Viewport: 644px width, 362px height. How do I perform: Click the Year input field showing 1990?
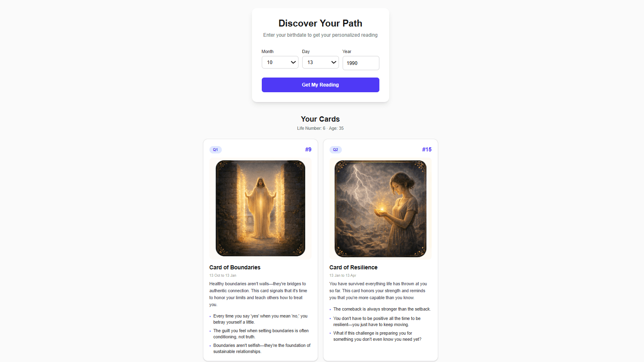click(x=361, y=63)
